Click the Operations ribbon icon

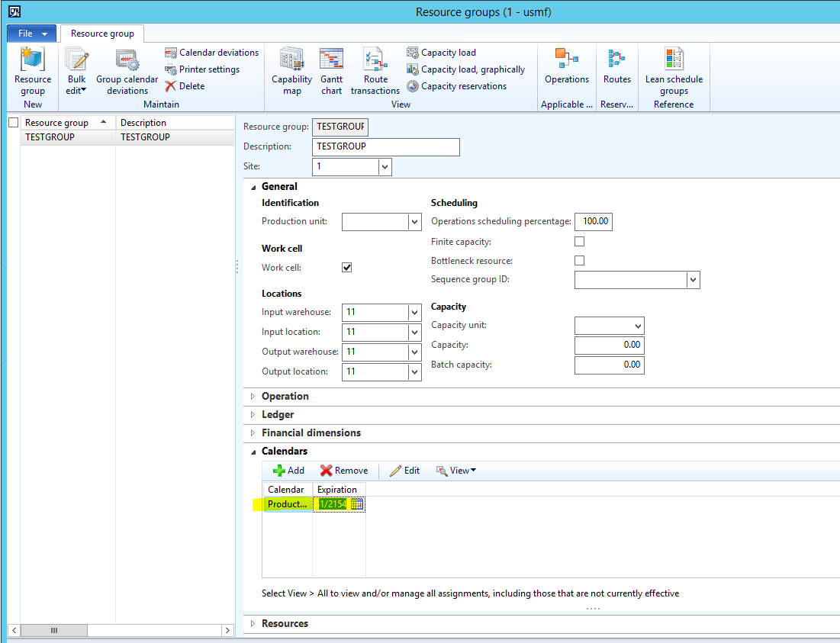(x=566, y=66)
